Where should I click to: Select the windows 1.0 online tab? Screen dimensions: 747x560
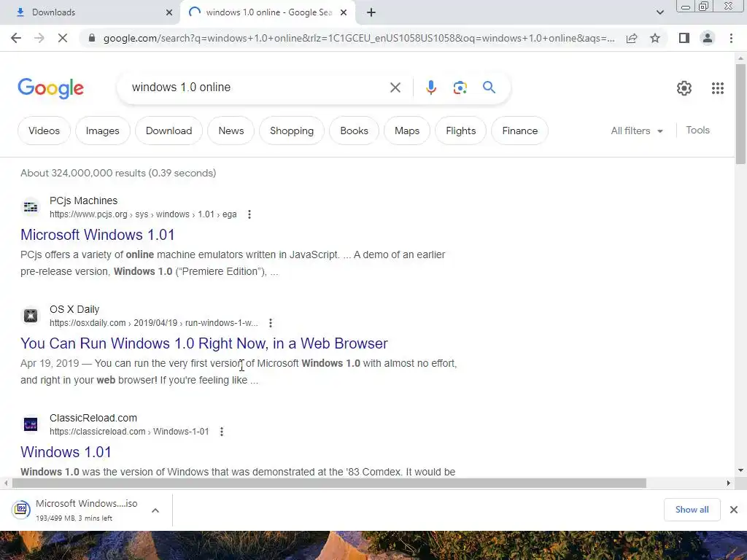268,12
